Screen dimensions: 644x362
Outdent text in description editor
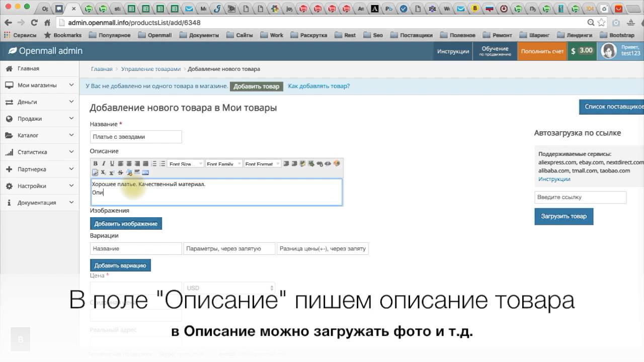click(294, 163)
